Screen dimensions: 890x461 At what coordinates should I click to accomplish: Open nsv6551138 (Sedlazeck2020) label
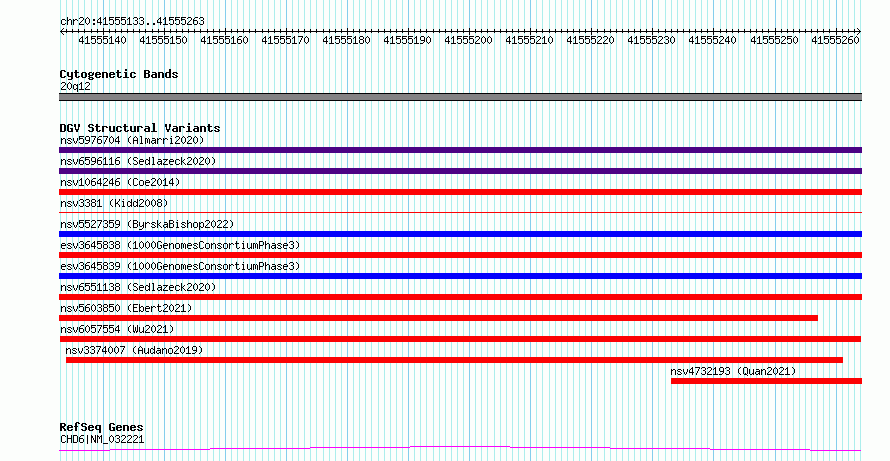point(138,287)
